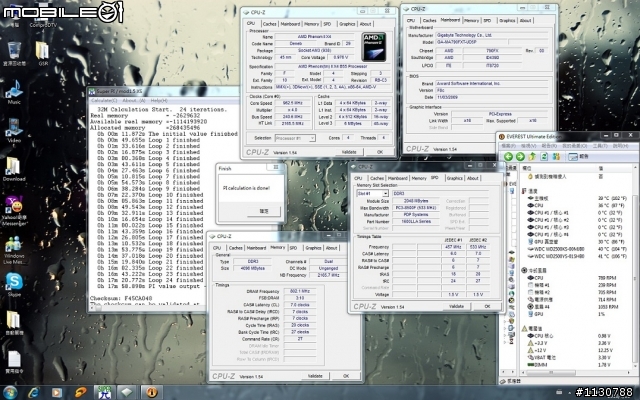Open the Help(H) menu in Super PI
This screenshot has width=640, height=400.
coord(159,100)
